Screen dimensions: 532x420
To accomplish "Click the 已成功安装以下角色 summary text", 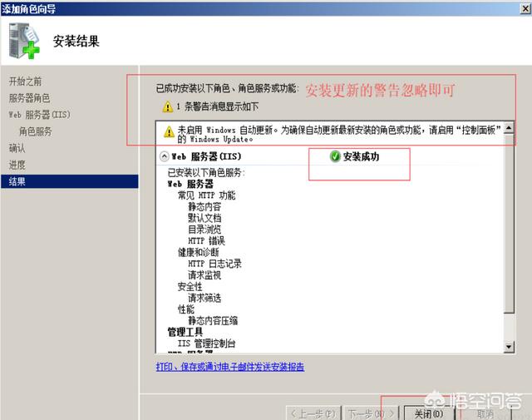I will point(227,89).
